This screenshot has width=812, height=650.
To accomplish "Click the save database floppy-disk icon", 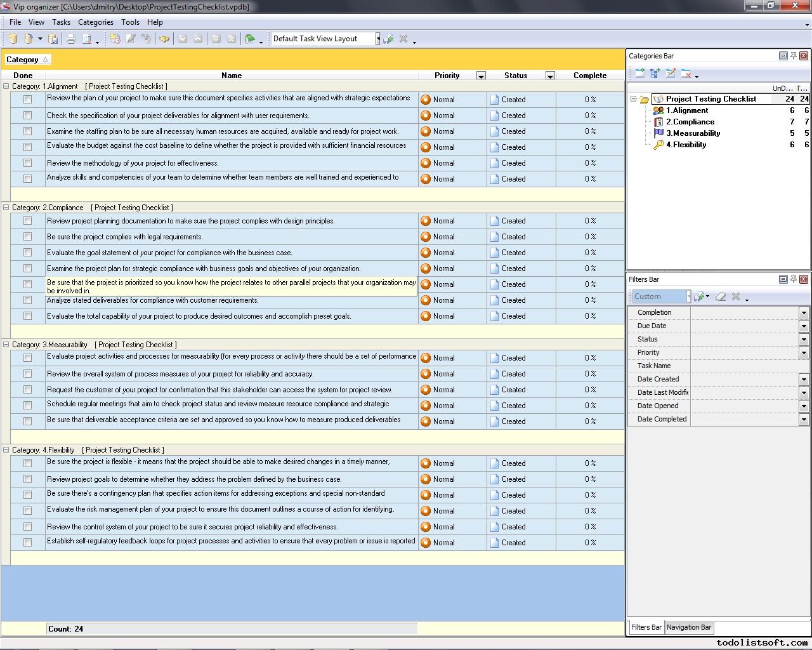I will point(53,39).
